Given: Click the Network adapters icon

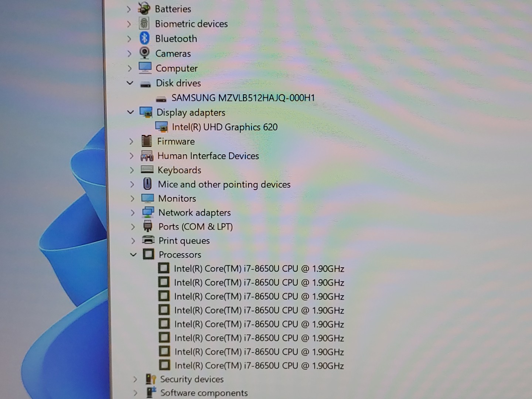Looking at the screenshot, I should click(x=148, y=212).
